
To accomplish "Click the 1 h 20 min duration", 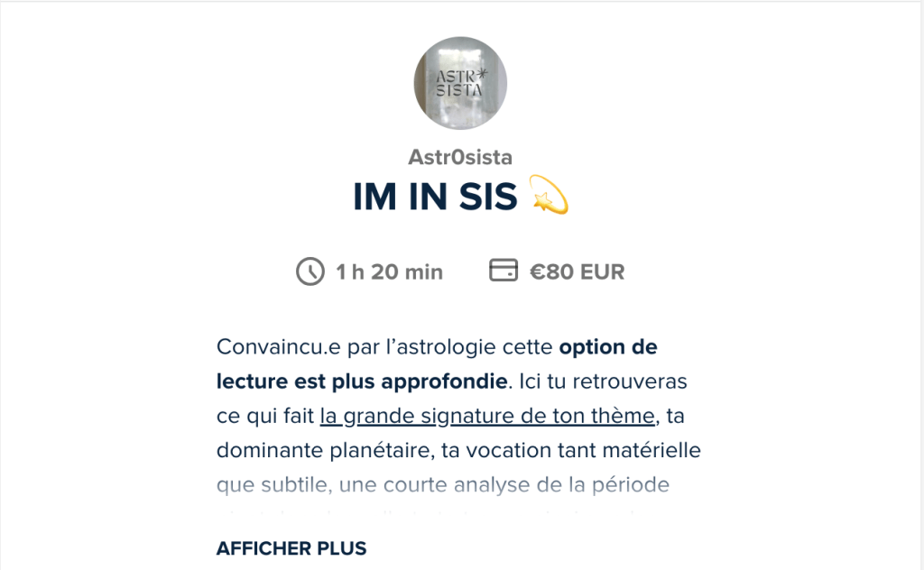I will [389, 271].
